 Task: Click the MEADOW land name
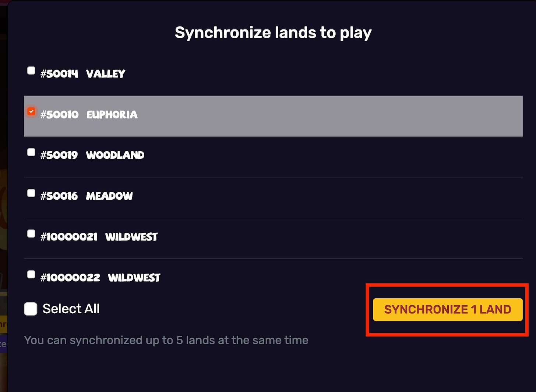tap(109, 196)
